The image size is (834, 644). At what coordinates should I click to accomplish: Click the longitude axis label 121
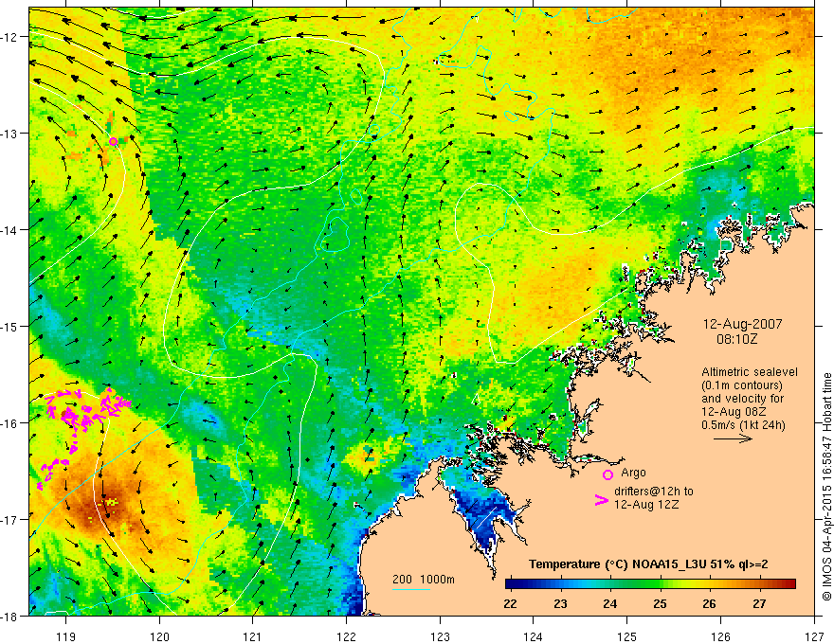click(253, 636)
